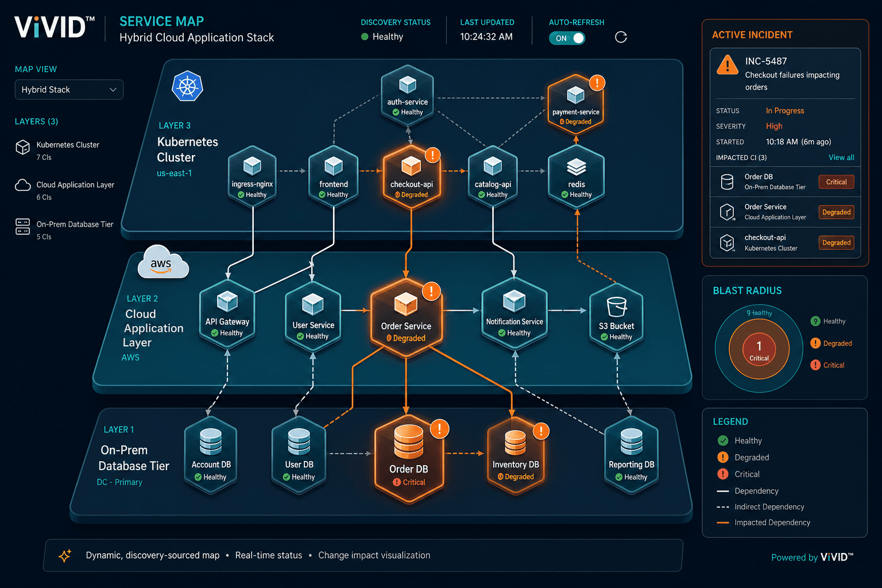Screen dimensions: 882x588
Task: Click incident ID INC-5487
Action: tap(766, 61)
